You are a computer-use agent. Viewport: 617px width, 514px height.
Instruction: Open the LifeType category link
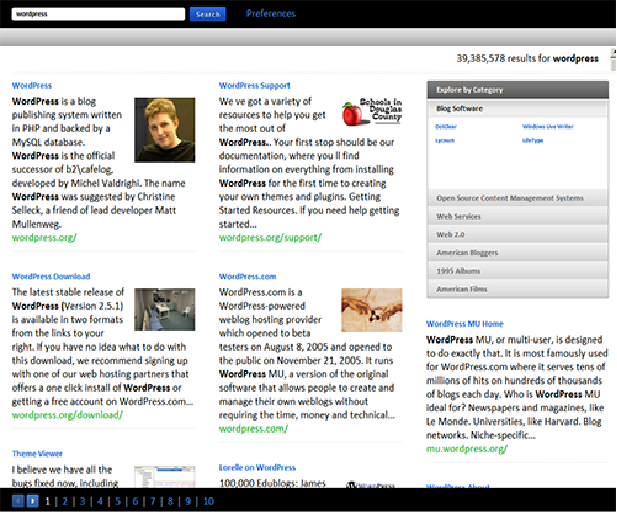click(532, 140)
